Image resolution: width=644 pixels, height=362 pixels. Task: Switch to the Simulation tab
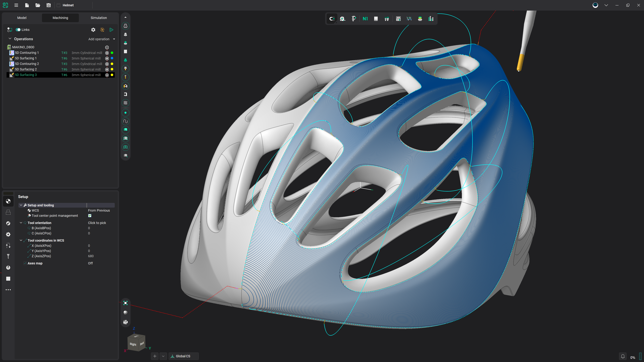[x=98, y=18]
